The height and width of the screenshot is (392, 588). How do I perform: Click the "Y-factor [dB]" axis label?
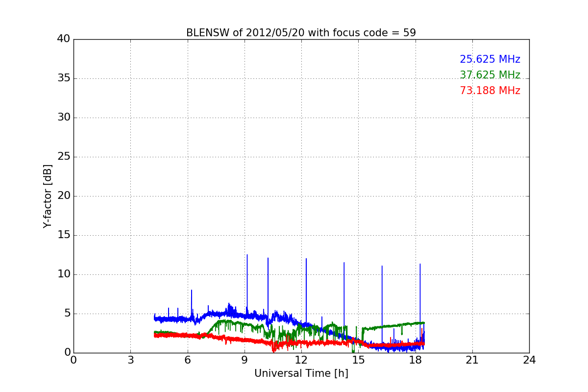(48, 196)
